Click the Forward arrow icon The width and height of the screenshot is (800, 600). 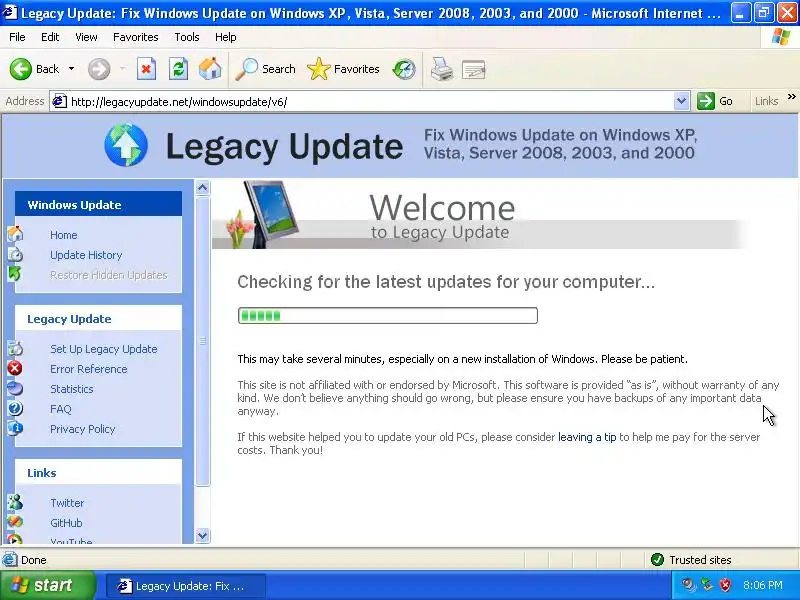click(99, 69)
